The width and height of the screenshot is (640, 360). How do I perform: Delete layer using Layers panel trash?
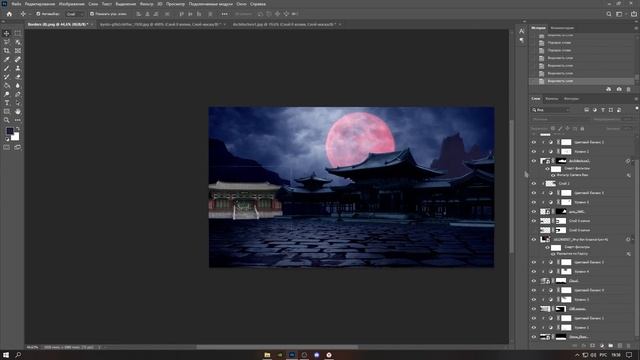pyautogui.click(x=629, y=346)
